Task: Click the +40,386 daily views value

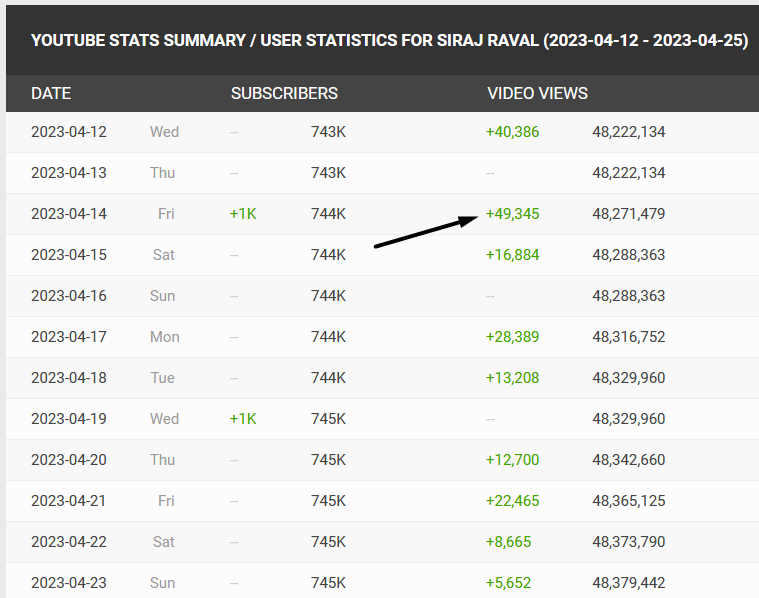Action: 512,132
